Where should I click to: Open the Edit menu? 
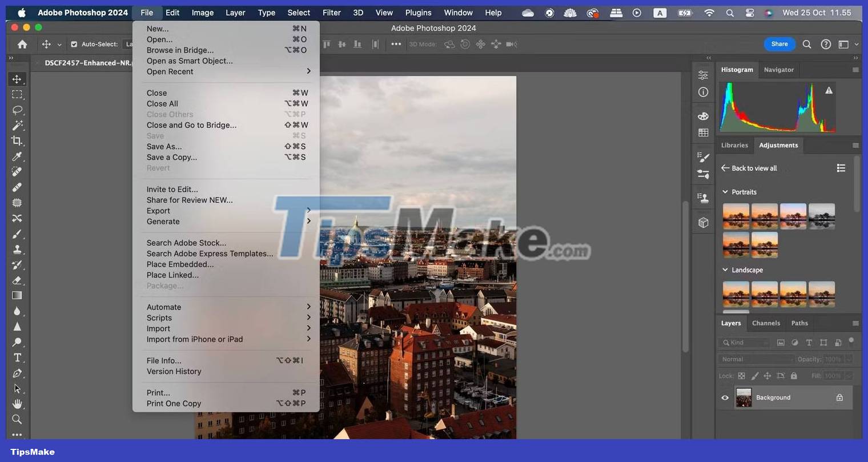coord(172,12)
